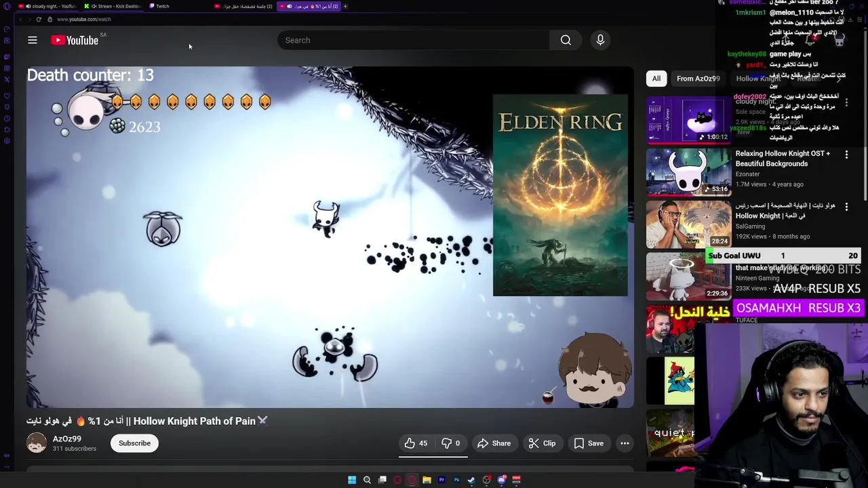The height and width of the screenshot is (488, 868).
Task: Click the '311 subscribers' text
Action: tap(75, 449)
